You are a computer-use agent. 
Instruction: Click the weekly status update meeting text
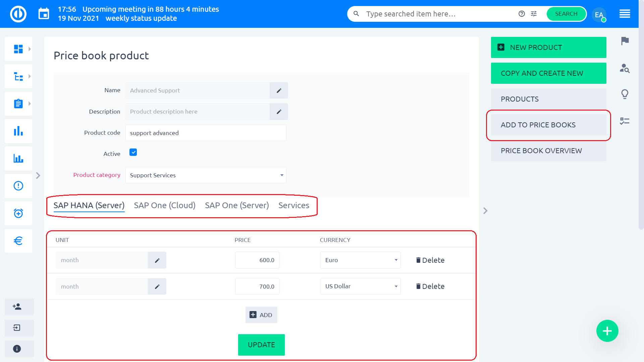141,18
